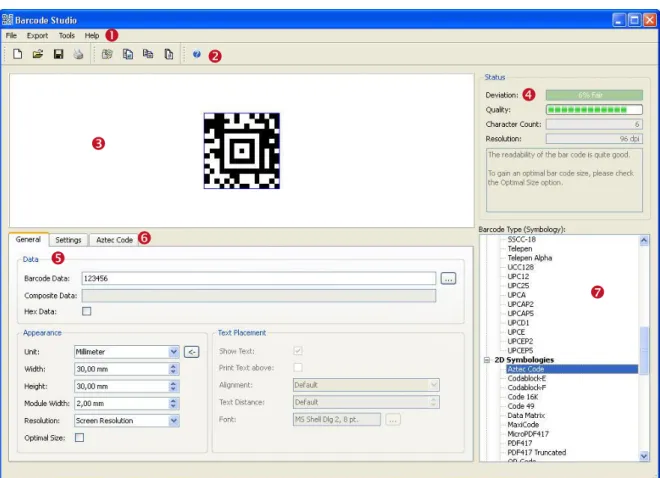Click the copy icon showing blue-tinted overlapping pages
The width and height of the screenshot is (660, 478).
128,54
